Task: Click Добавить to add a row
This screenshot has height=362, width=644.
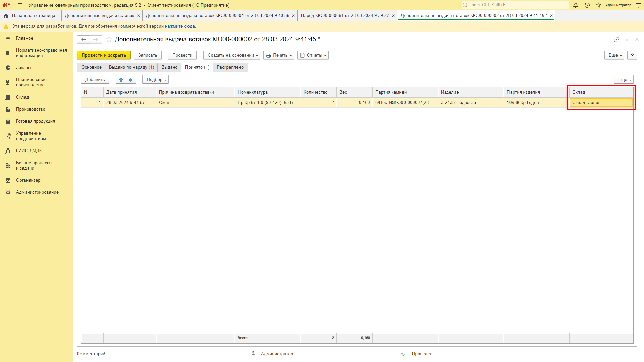Action: pyautogui.click(x=95, y=80)
